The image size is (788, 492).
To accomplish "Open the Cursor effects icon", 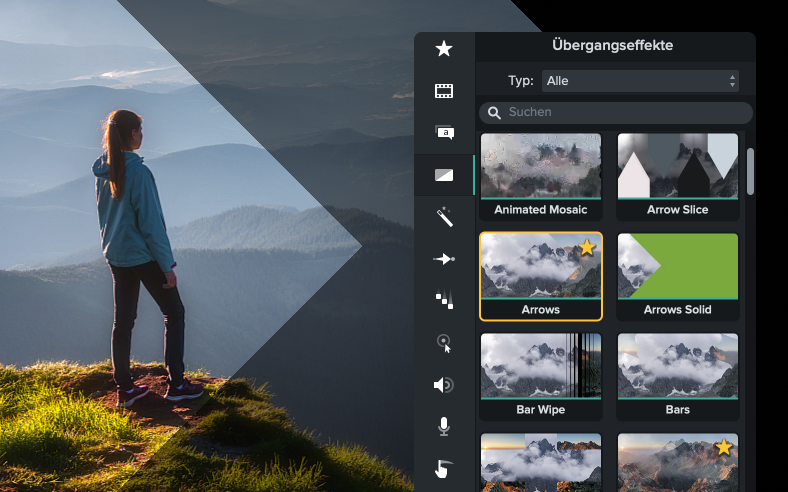I will point(444,343).
